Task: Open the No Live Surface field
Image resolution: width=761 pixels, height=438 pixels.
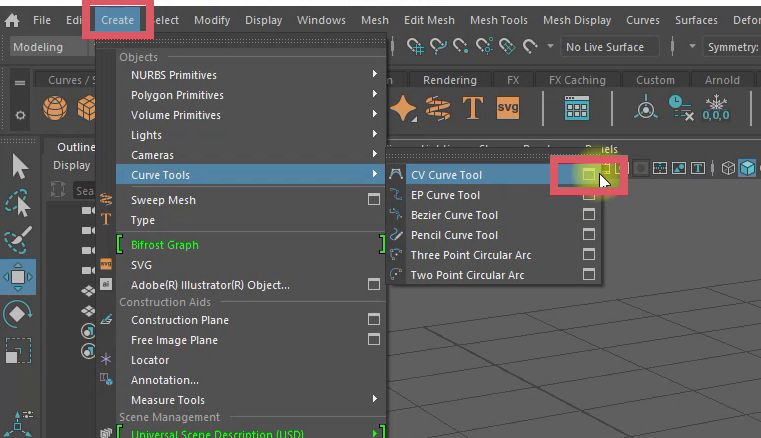Action: point(610,47)
